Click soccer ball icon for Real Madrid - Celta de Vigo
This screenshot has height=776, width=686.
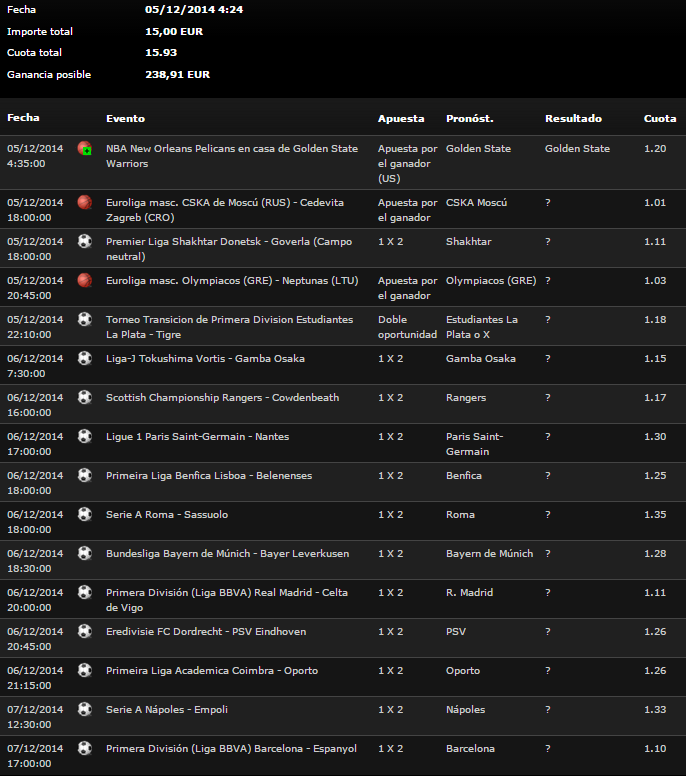85,592
